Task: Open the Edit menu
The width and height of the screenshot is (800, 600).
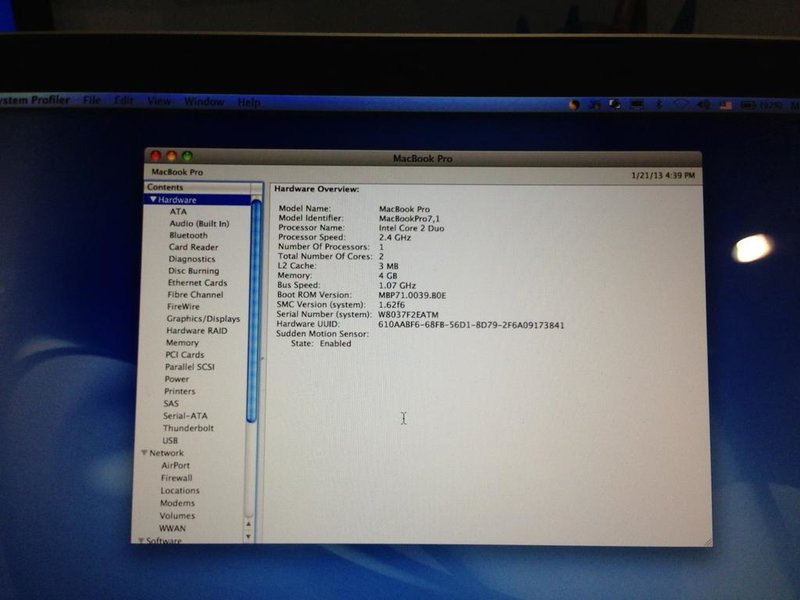Action: (124, 101)
